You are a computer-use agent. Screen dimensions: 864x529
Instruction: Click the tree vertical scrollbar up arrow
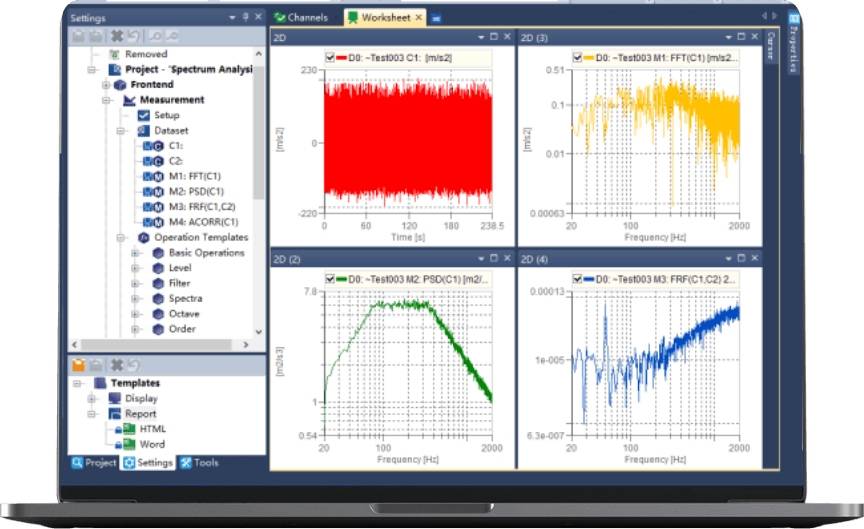[258, 54]
